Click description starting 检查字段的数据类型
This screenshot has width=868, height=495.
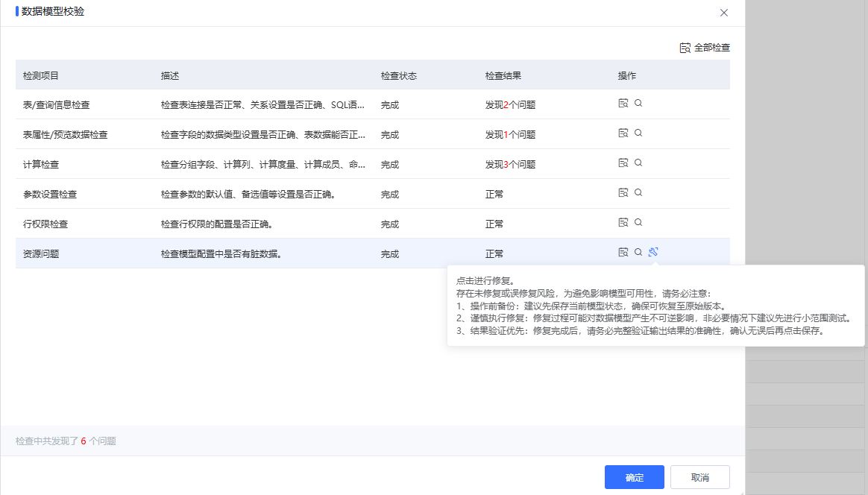pos(263,134)
